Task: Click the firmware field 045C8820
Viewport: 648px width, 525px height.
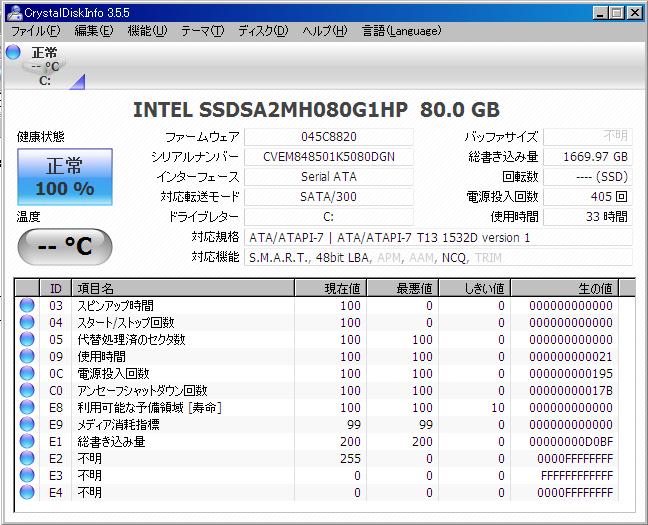Action: [329, 137]
